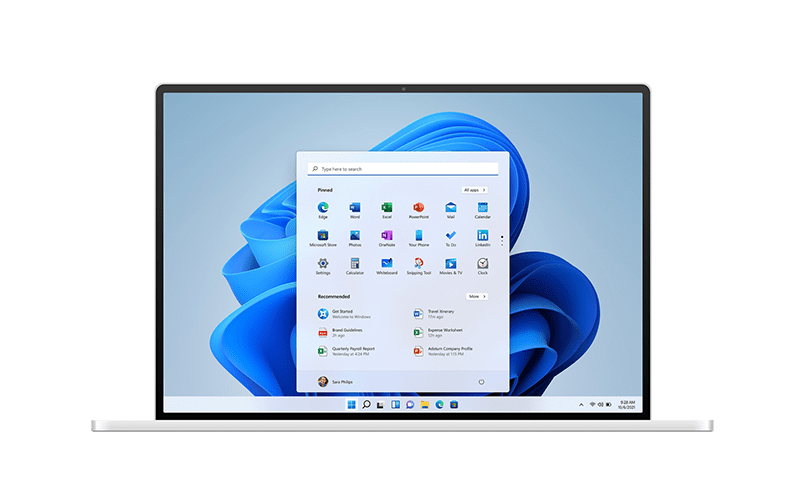Click the power button in the Start menu

pos(481,382)
